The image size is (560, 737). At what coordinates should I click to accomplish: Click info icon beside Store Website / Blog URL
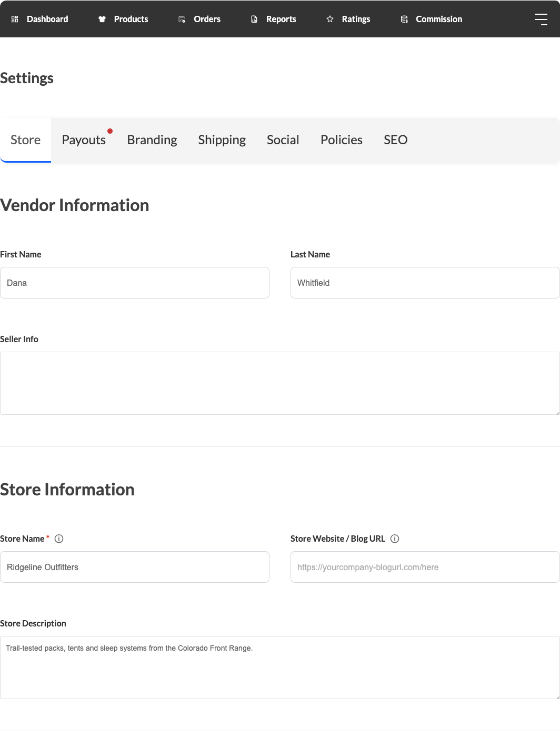(395, 539)
